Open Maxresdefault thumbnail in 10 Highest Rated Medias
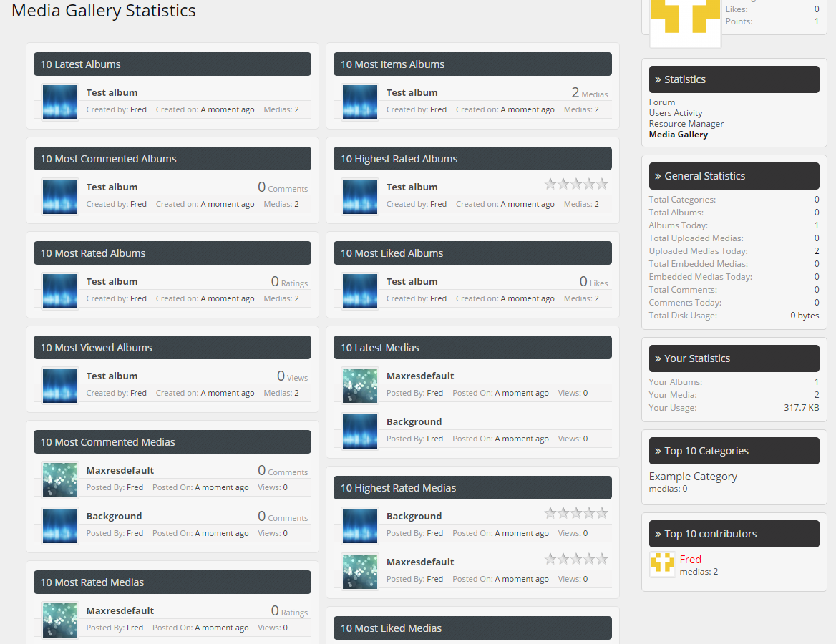The height and width of the screenshot is (644, 836). click(x=360, y=572)
